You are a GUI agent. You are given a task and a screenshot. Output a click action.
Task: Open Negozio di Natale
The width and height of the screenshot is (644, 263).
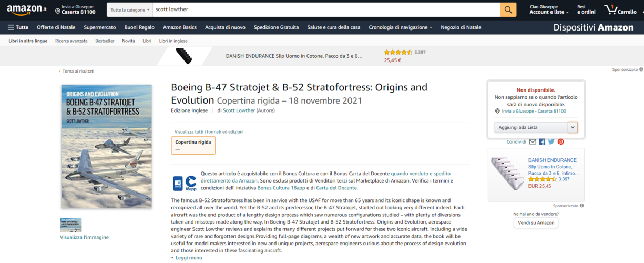[x=461, y=27]
